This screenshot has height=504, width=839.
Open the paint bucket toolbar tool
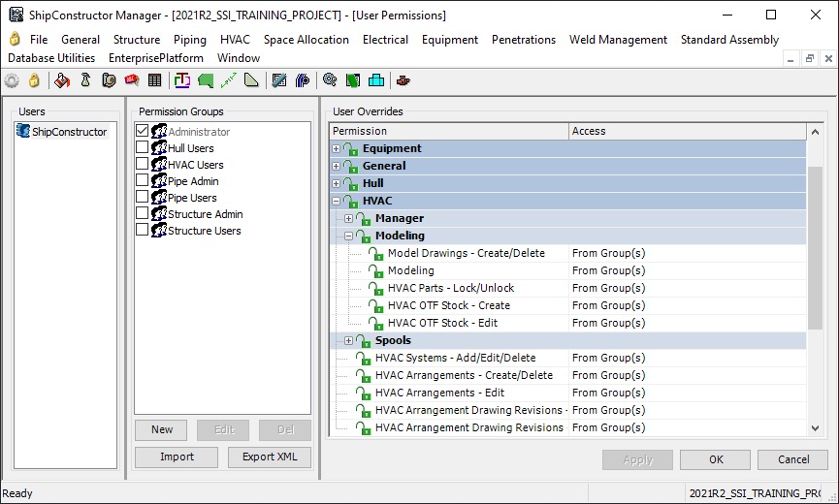coord(62,80)
